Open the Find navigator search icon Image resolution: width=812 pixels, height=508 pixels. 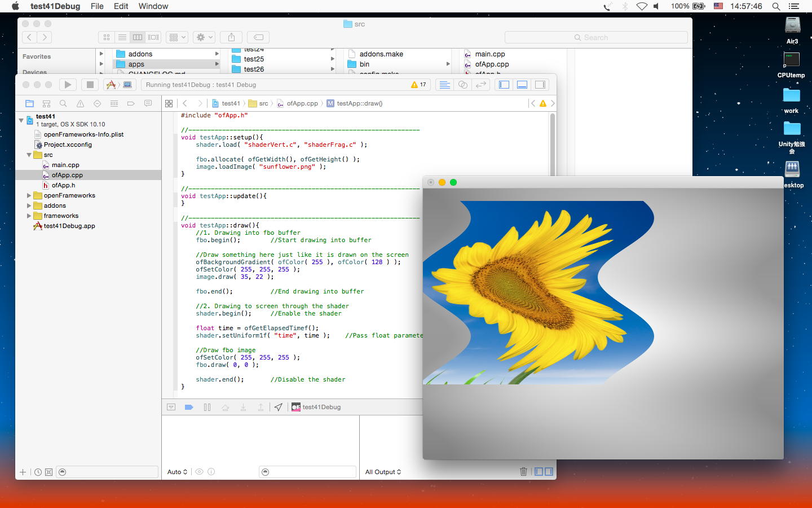click(x=63, y=104)
